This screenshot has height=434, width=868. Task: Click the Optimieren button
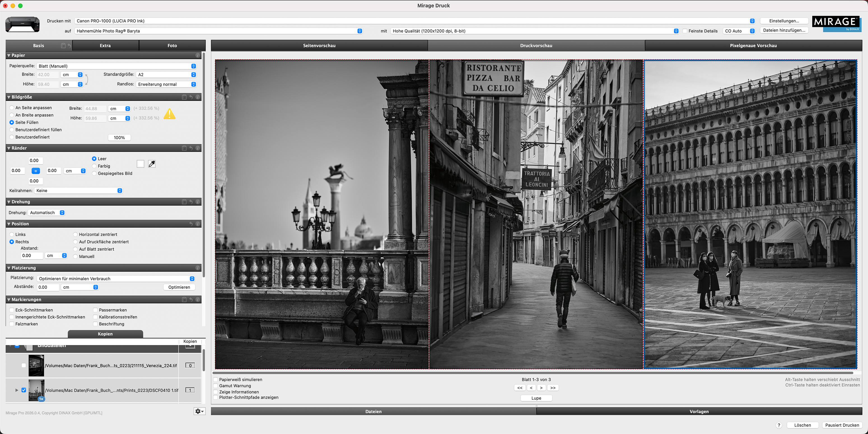point(179,288)
